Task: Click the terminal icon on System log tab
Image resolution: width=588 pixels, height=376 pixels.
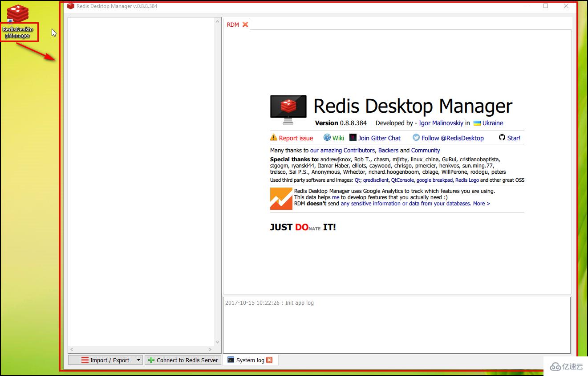Action: point(231,360)
